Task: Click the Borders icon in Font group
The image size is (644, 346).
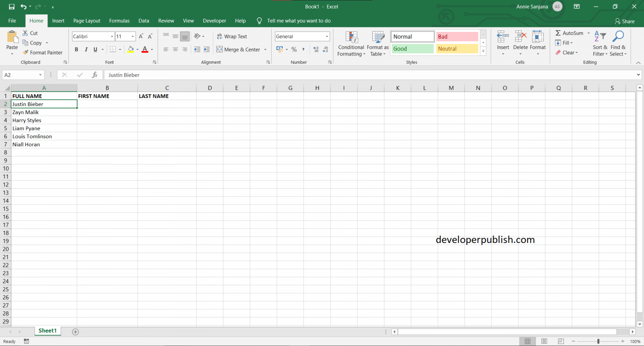Action: point(113,50)
